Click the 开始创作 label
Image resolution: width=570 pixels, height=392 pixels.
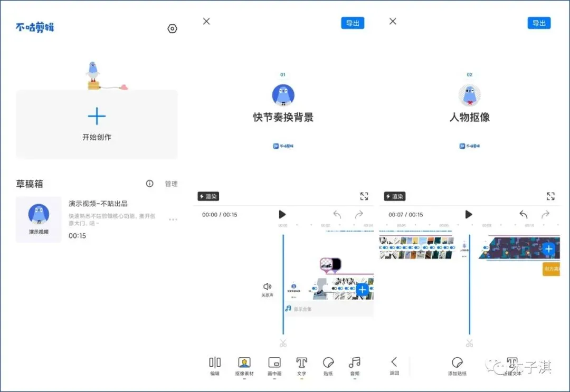point(97,137)
